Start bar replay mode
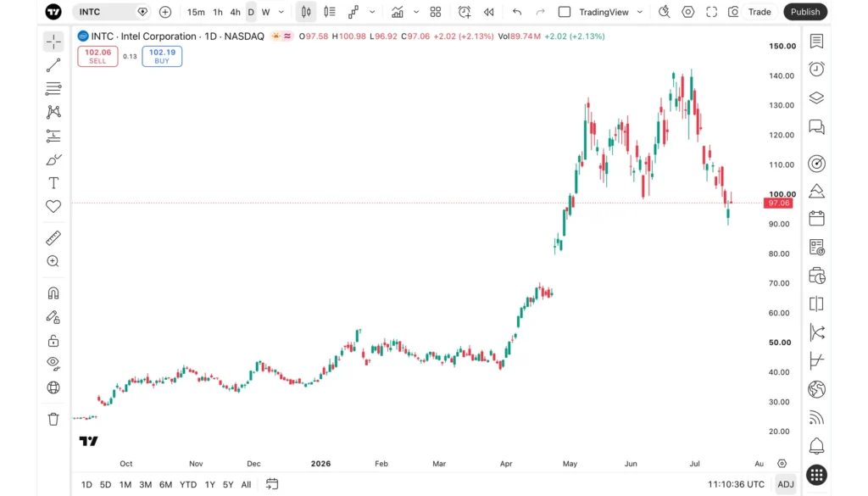Screen dimensions: 868x496 tap(489, 12)
